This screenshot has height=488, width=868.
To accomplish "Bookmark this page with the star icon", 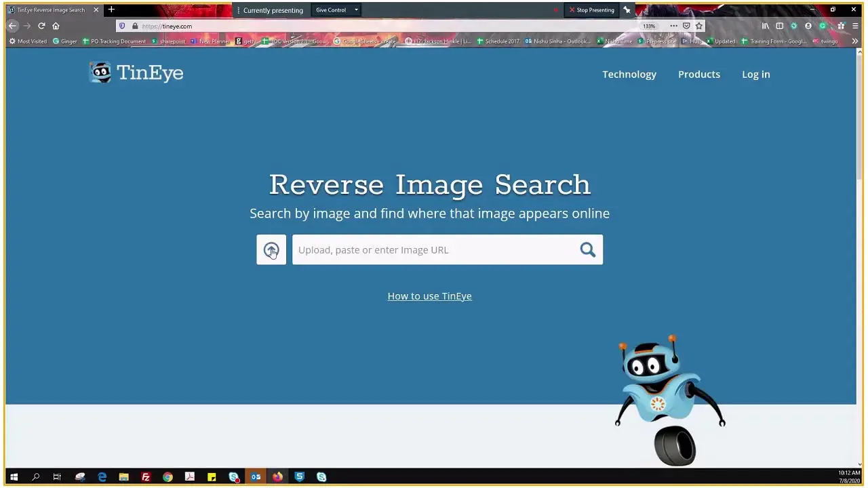I will click(x=699, y=26).
